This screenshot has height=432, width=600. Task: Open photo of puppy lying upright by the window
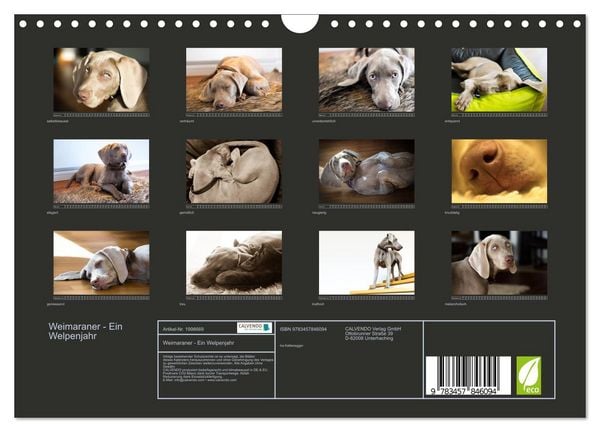(101, 171)
